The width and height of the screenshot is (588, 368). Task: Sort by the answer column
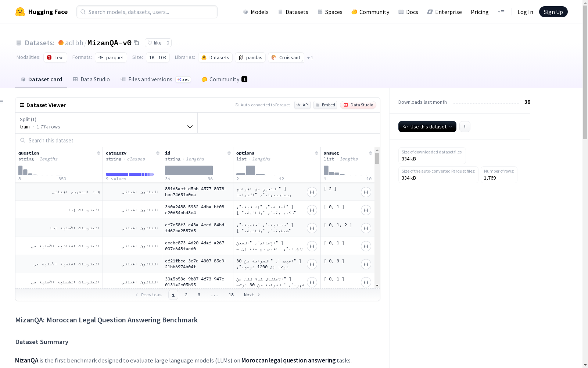[x=370, y=153]
